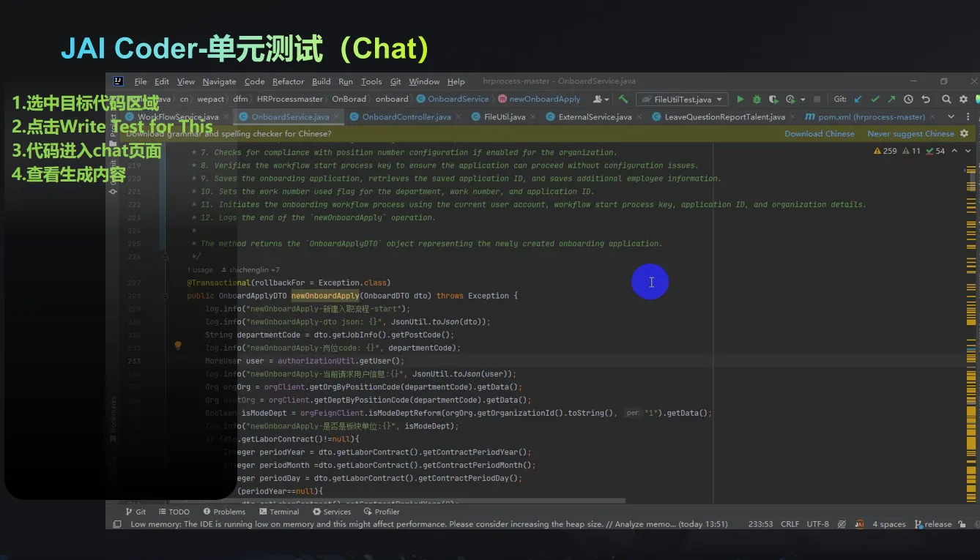980x560 pixels.
Task: Open the Git tool window
Action: click(136, 512)
